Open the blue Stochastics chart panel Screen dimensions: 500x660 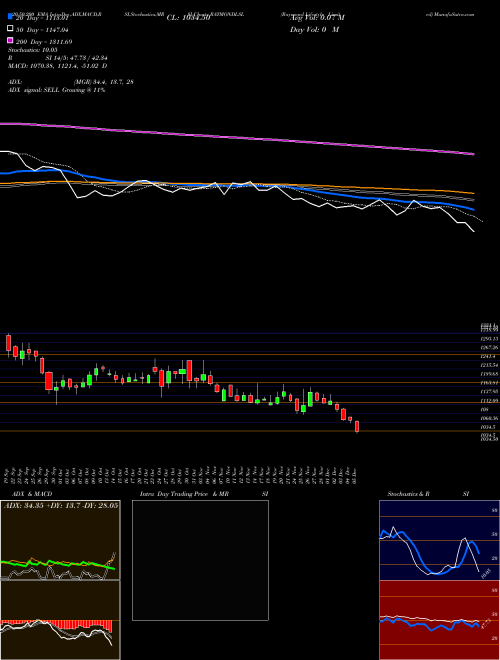click(439, 540)
